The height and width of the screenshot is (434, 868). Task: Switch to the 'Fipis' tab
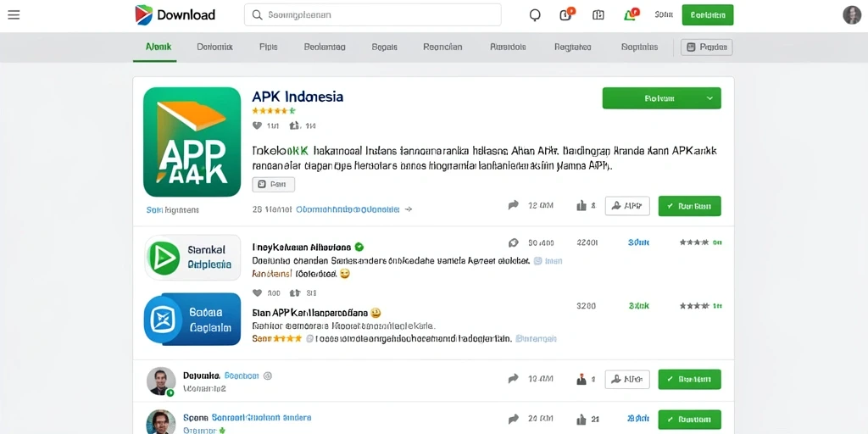click(269, 47)
